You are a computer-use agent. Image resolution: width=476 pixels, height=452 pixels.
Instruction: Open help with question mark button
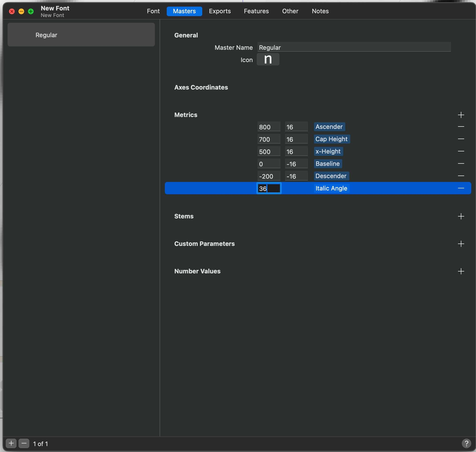(466, 443)
